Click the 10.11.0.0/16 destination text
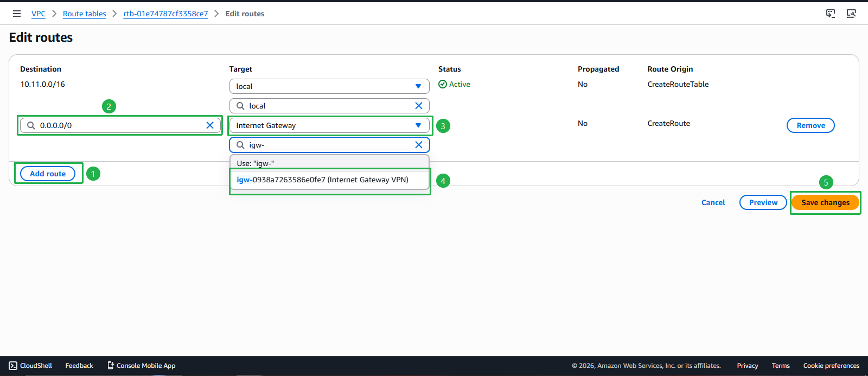This screenshot has width=868, height=376. point(42,84)
